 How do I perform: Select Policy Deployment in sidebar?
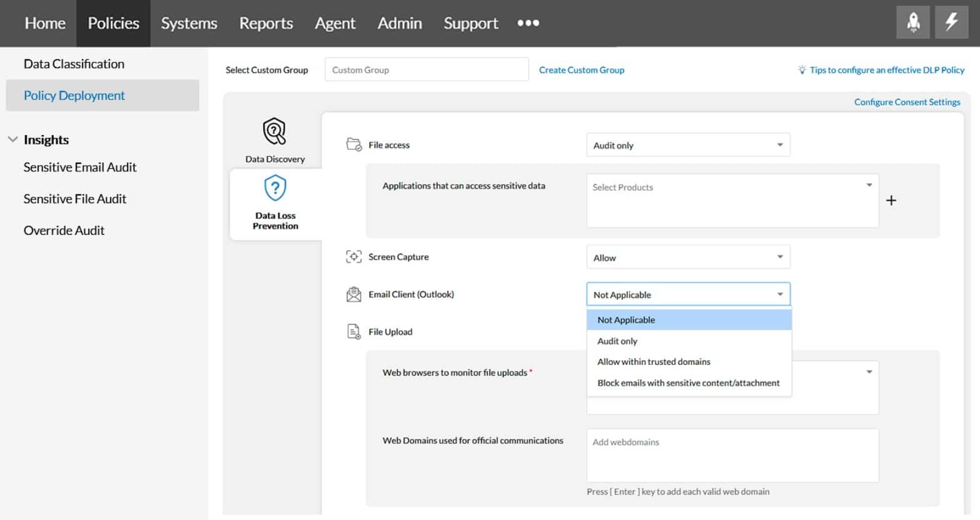[x=103, y=95]
